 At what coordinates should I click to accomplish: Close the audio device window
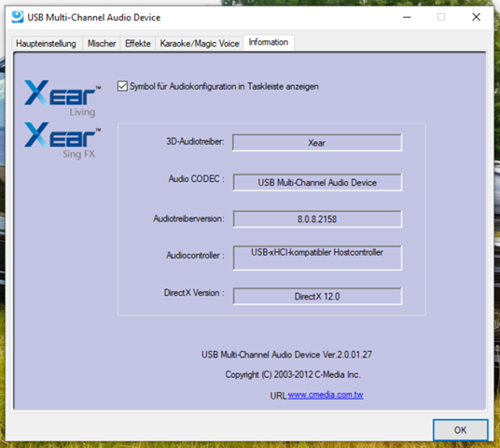click(x=476, y=17)
